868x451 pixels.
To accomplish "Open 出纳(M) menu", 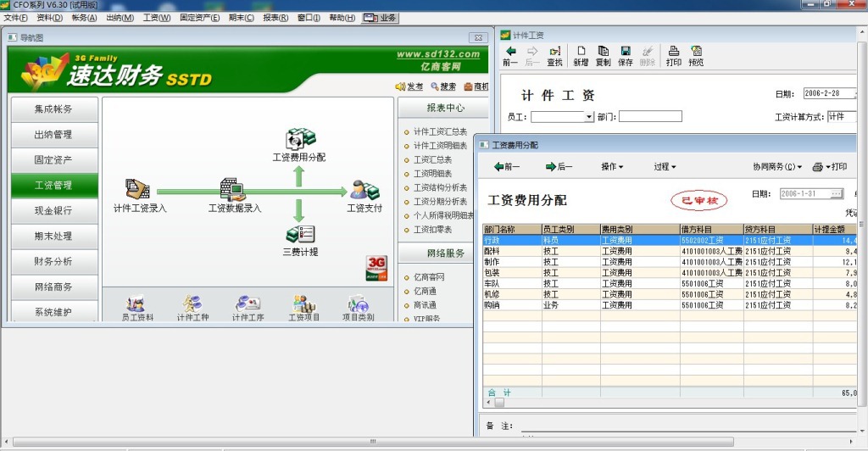I will (x=120, y=18).
